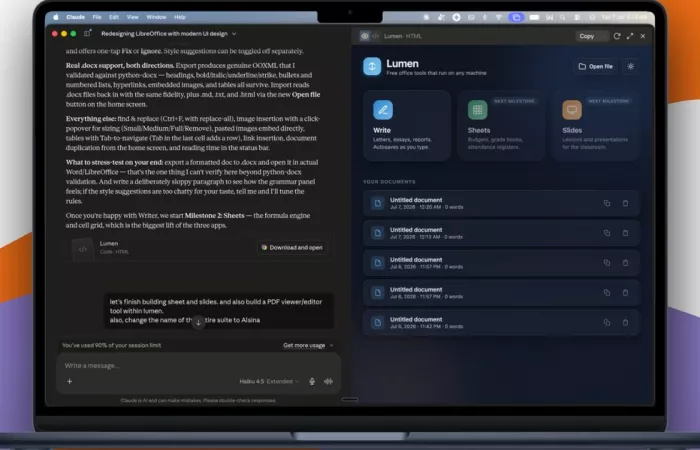Open the Apple menu

pyautogui.click(x=56, y=17)
